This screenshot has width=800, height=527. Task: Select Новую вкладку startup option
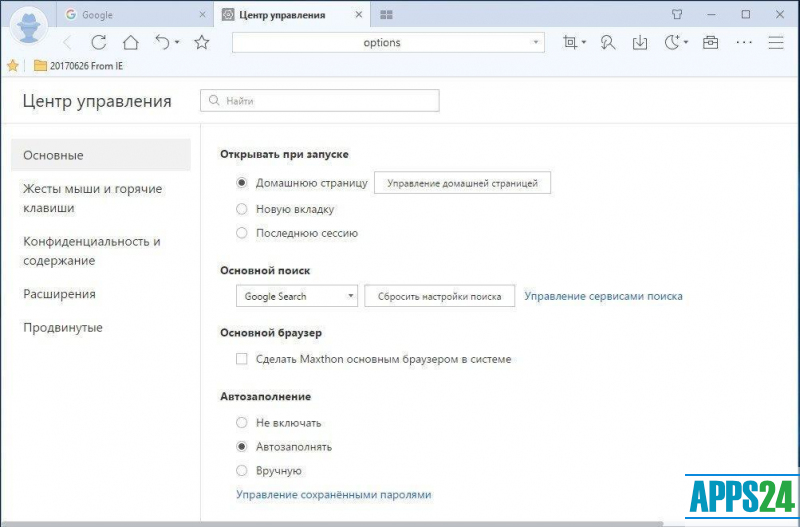click(x=242, y=209)
